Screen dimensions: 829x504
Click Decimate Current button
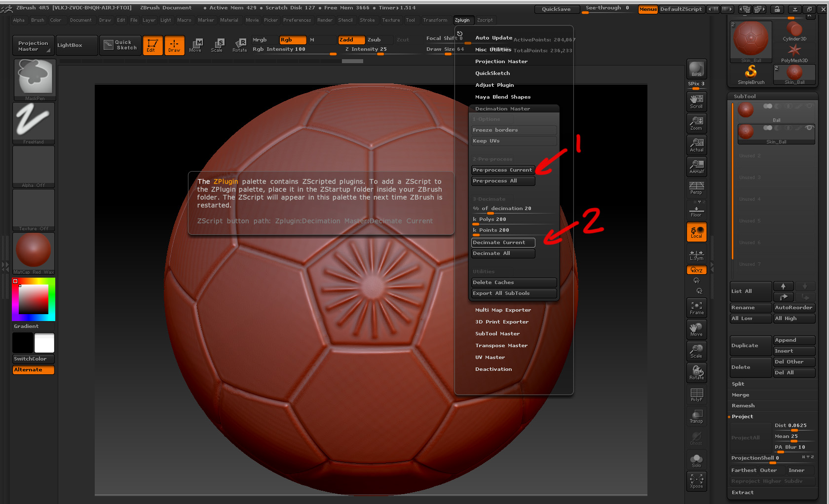click(x=503, y=243)
